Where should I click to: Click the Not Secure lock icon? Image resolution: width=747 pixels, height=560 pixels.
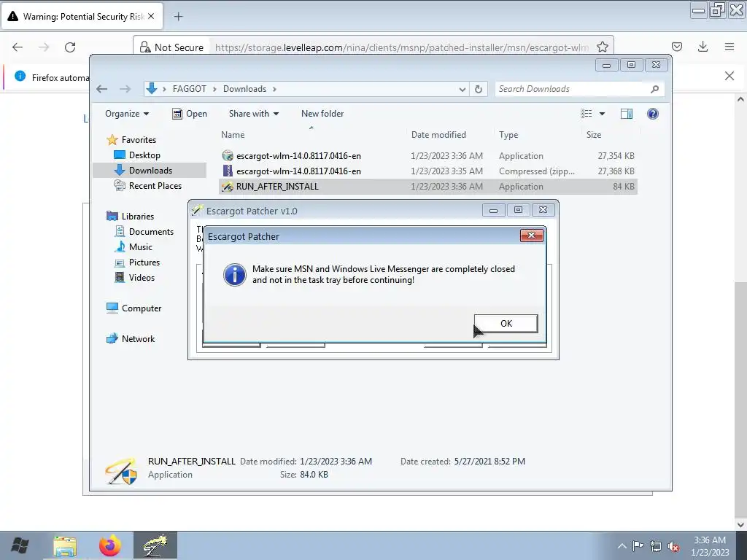click(x=145, y=47)
